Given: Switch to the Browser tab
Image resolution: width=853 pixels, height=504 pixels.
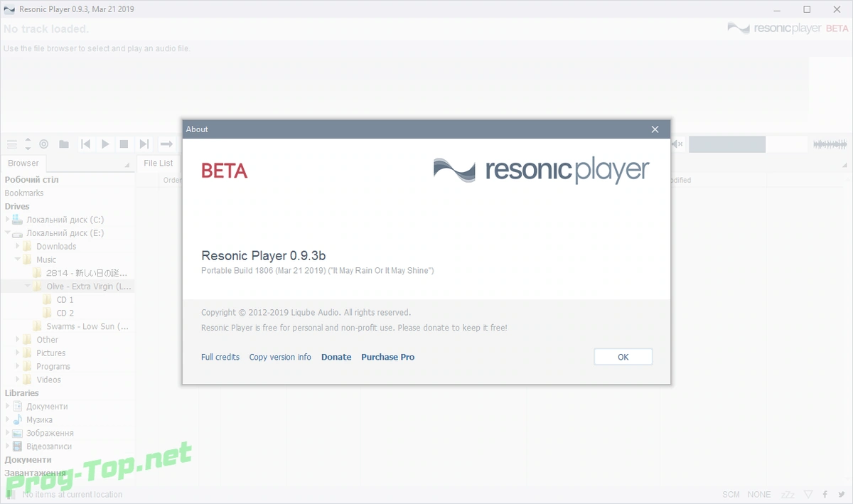Looking at the screenshot, I should (x=23, y=163).
